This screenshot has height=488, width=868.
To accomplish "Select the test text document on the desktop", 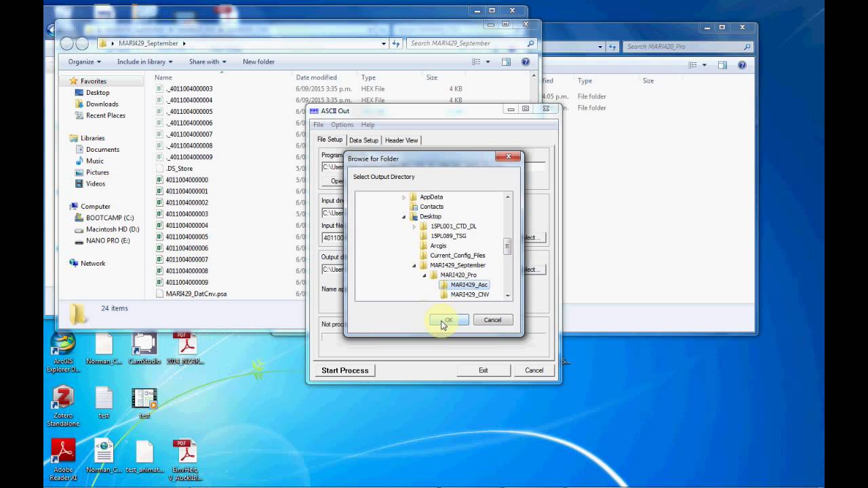I will pyautogui.click(x=104, y=403).
